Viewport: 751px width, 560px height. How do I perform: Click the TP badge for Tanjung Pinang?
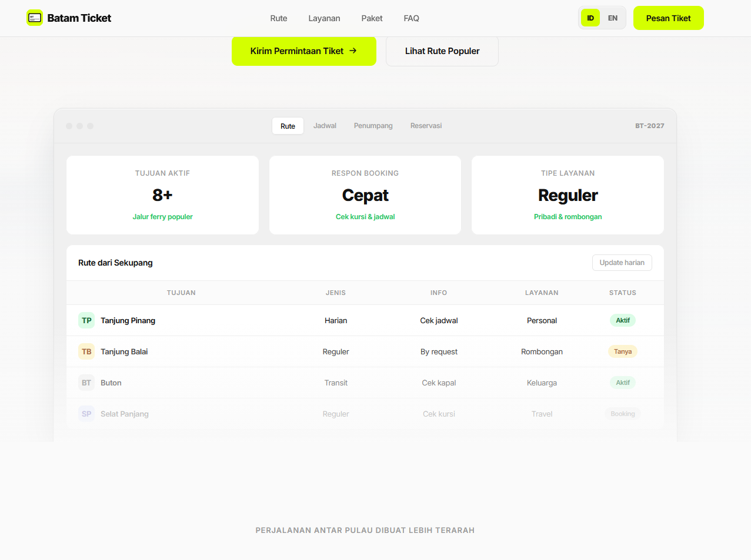tap(86, 320)
